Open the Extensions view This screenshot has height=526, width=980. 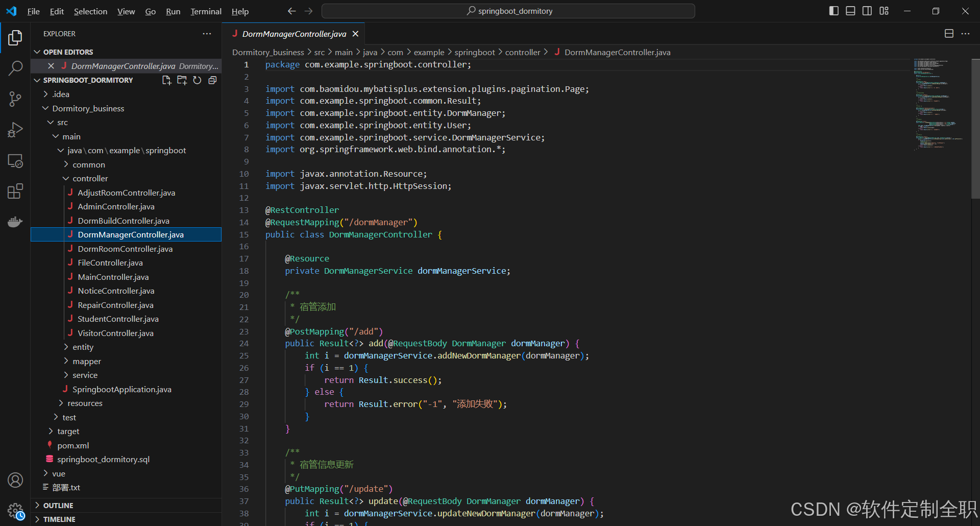tap(15, 192)
